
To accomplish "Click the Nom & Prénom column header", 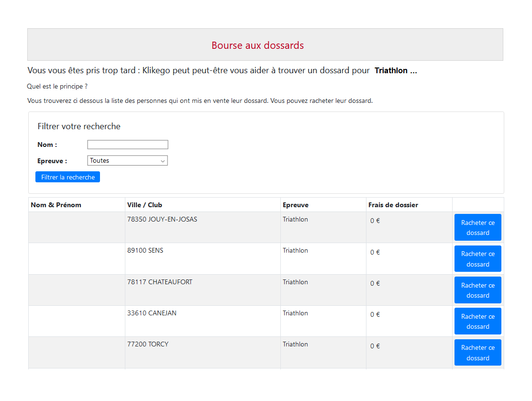I will (x=56, y=205).
